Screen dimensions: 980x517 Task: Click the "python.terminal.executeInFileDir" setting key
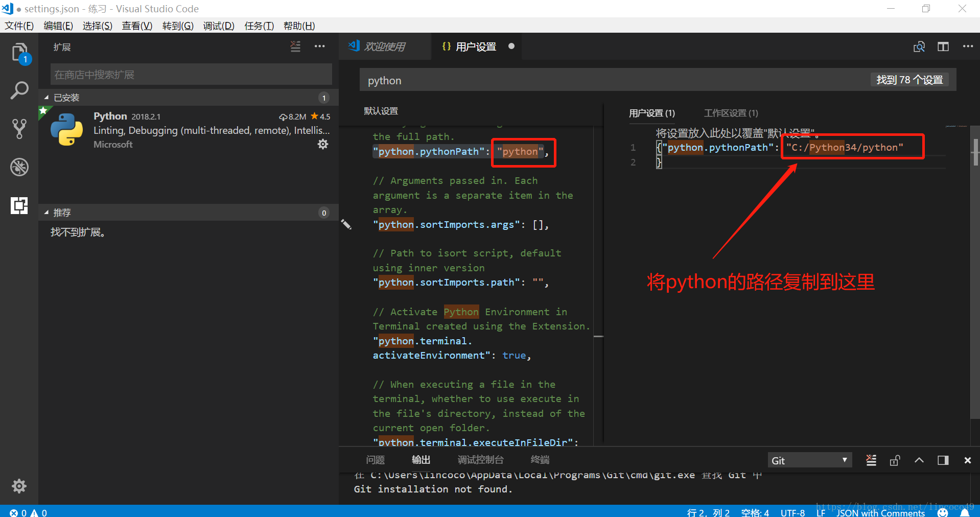tap(473, 442)
